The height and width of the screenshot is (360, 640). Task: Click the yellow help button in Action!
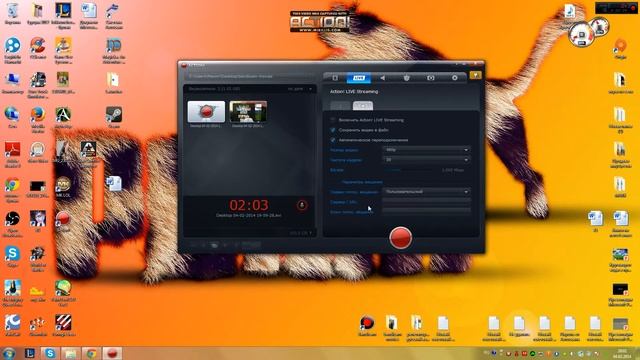[x=476, y=75]
